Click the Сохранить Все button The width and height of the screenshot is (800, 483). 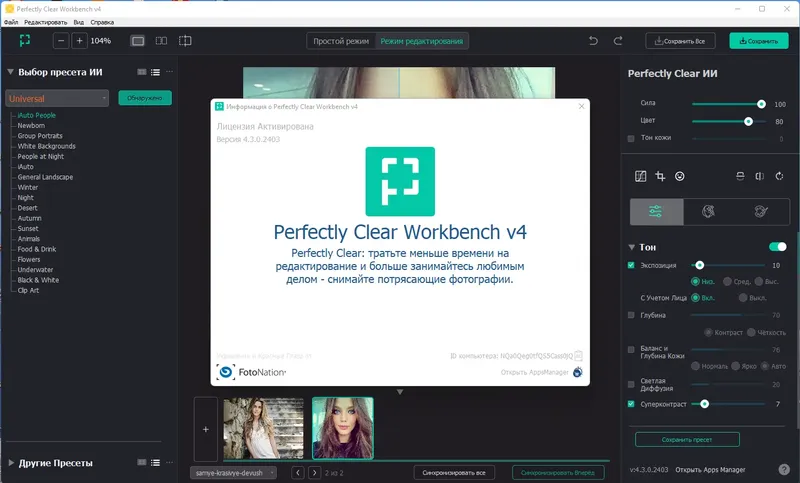(x=680, y=41)
